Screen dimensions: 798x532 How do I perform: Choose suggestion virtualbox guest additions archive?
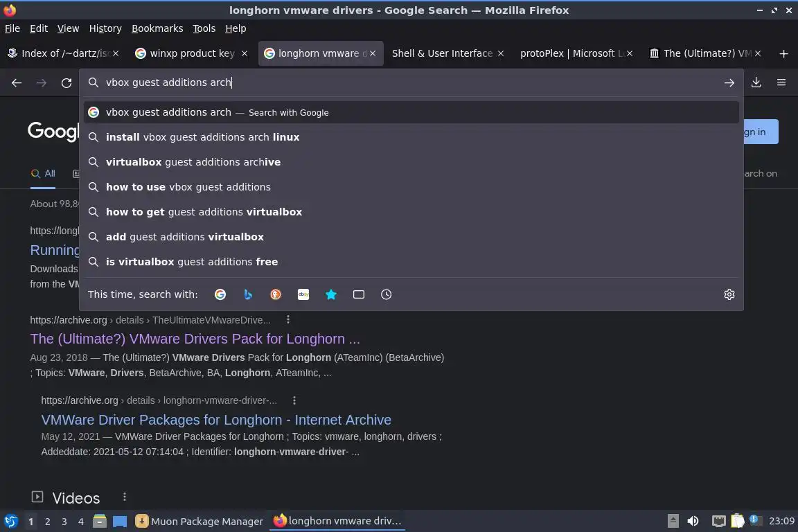tap(411, 162)
